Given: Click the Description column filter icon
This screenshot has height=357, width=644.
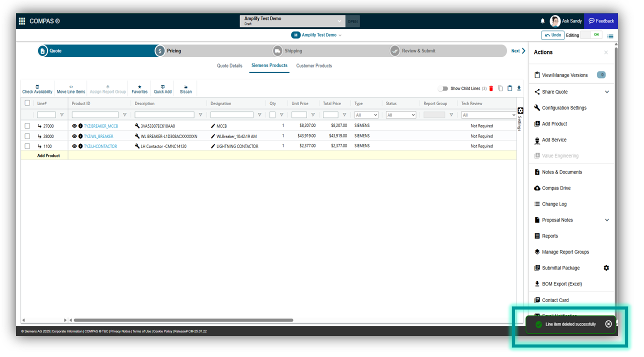Looking at the screenshot, I should point(200,115).
